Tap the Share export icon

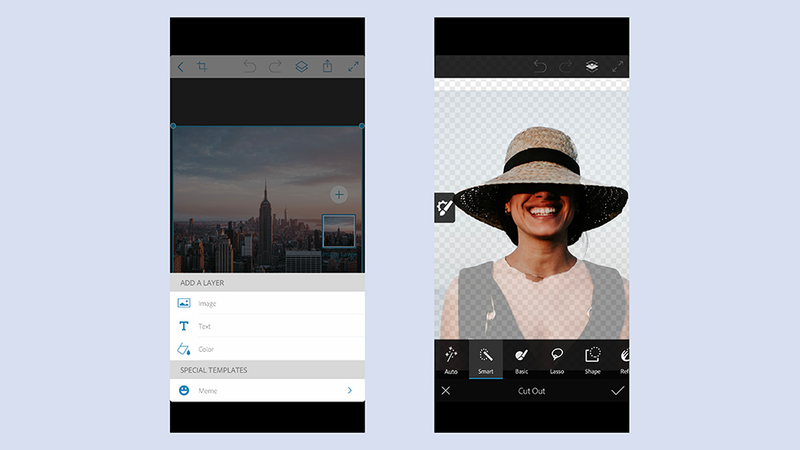click(x=328, y=66)
